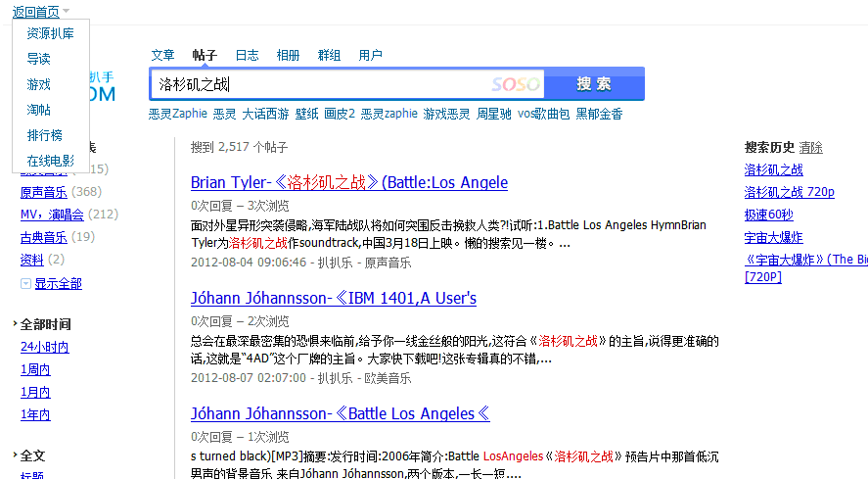
Task: Expand categories with the 显示全部 arrow icon
Action: coord(25,284)
